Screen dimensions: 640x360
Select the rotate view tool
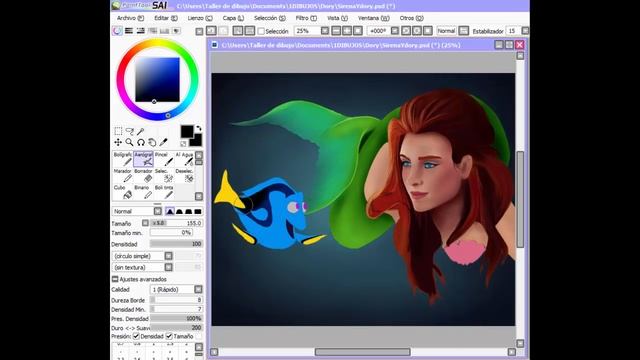141,142
